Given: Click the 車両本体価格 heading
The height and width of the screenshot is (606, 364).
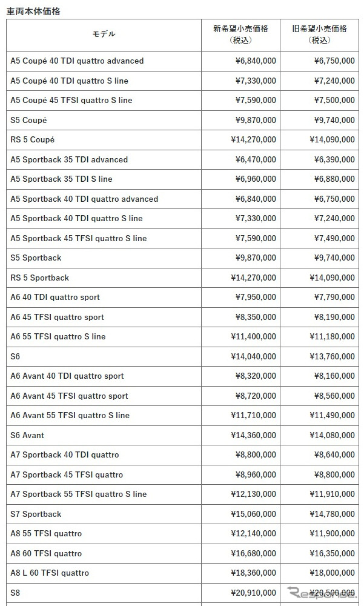Looking at the screenshot, I should point(33,11).
